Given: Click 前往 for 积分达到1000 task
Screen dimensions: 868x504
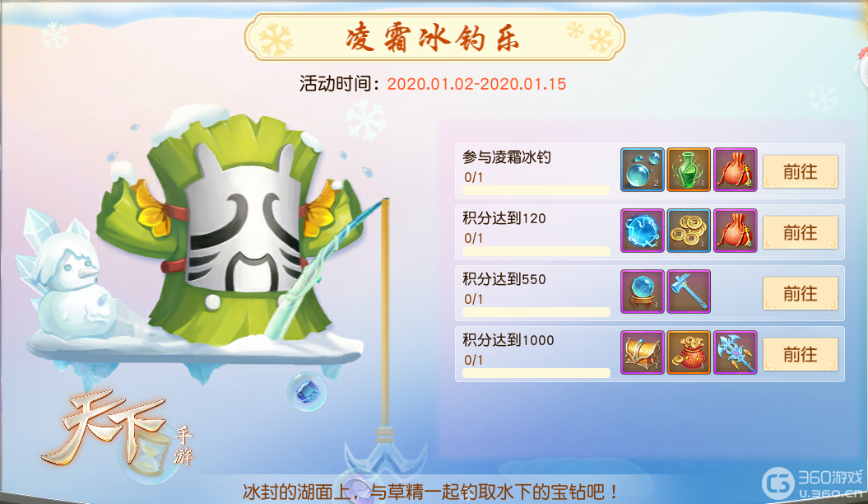Looking at the screenshot, I should click(800, 354).
